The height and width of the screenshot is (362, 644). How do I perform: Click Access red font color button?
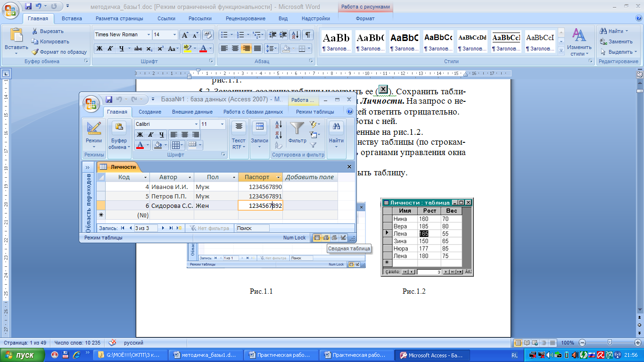pyautogui.click(x=140, y=145)
